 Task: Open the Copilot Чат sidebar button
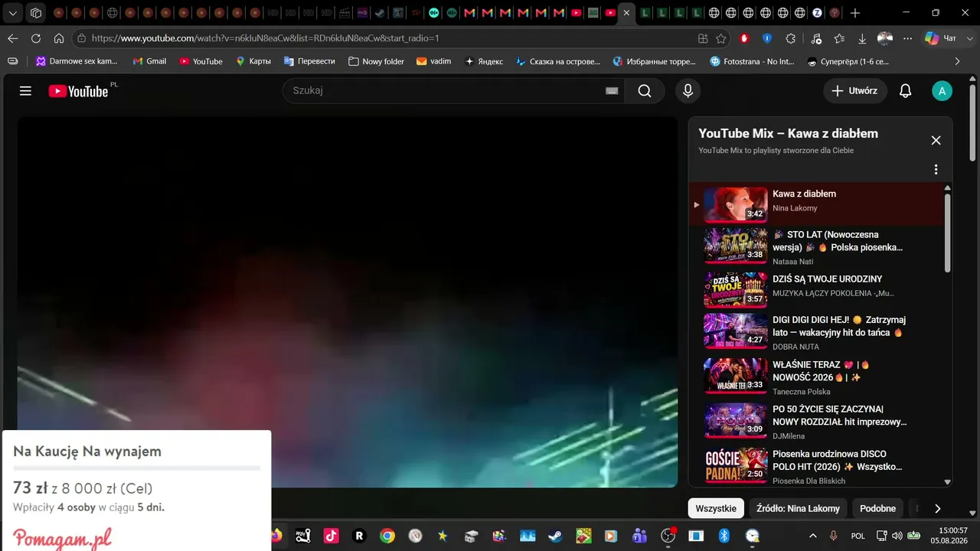(942, 38)
